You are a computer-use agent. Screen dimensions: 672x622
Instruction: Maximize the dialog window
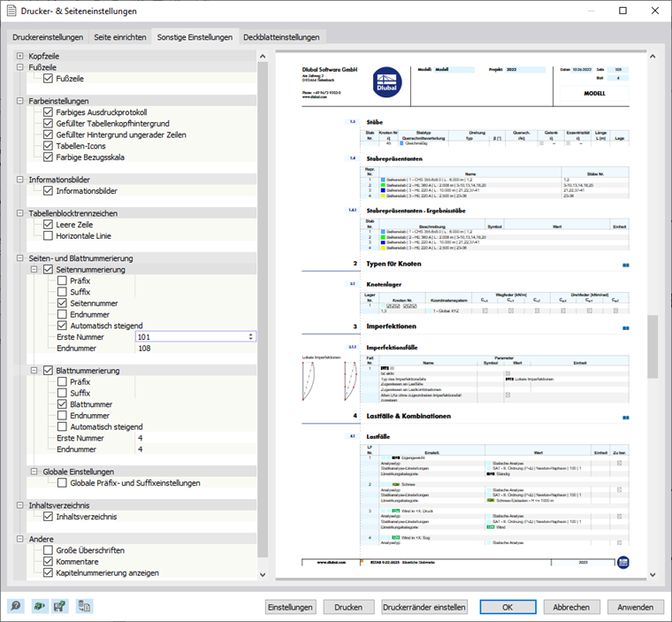point(622,11)
